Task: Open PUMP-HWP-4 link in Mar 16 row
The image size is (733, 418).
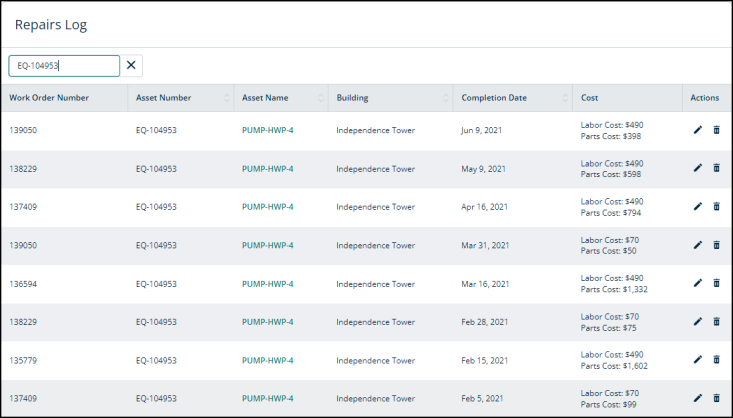Action: [x=267, y=284]
